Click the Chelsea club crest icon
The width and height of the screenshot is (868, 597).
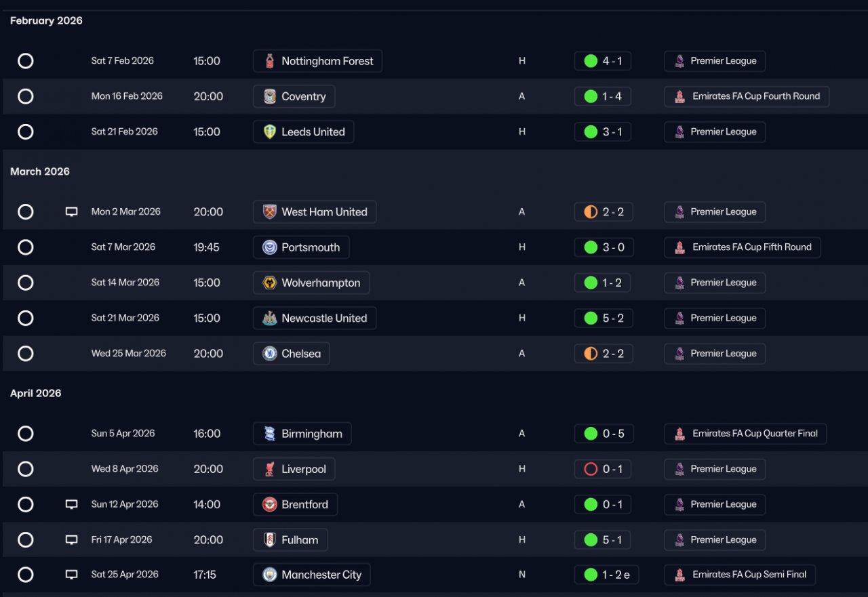[270, 354]
